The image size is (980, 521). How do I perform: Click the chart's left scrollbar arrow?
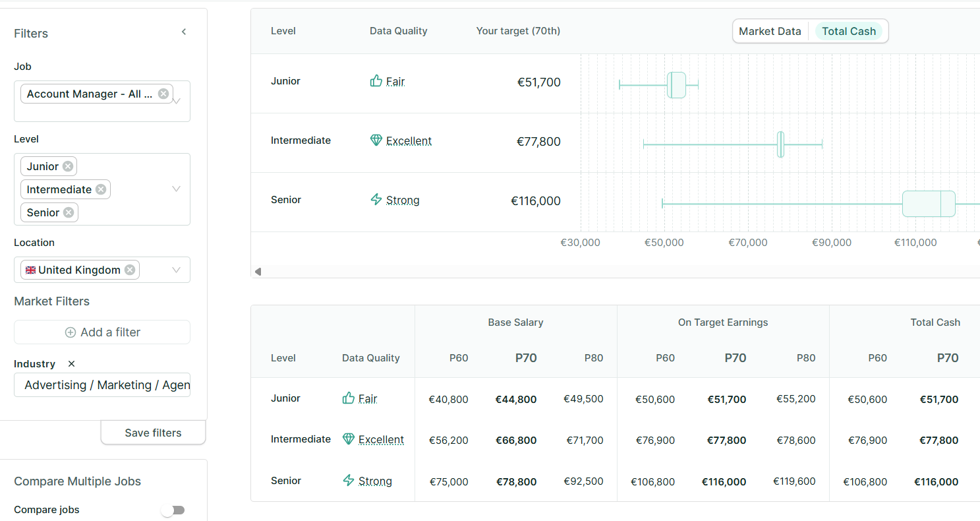point(257,271)
